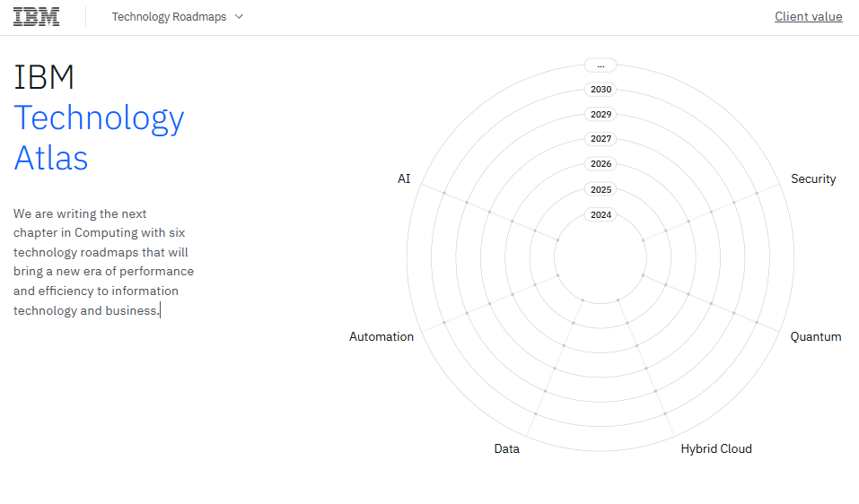Choose the Data roadmap segment label
Viewport: 859px width, 504px height.
pos(506,448)
